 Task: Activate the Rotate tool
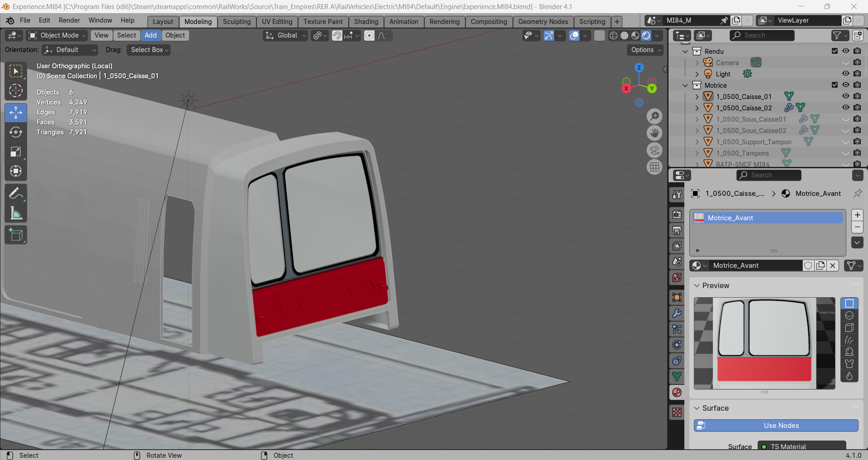pyautogui.click(x=16, y=132)
